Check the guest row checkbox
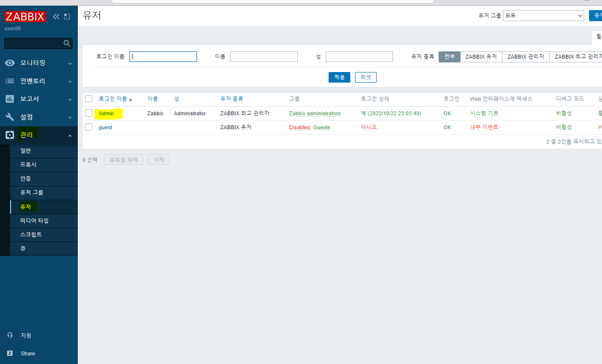Viewport: 602px width, 364px height. coord(88,127)
